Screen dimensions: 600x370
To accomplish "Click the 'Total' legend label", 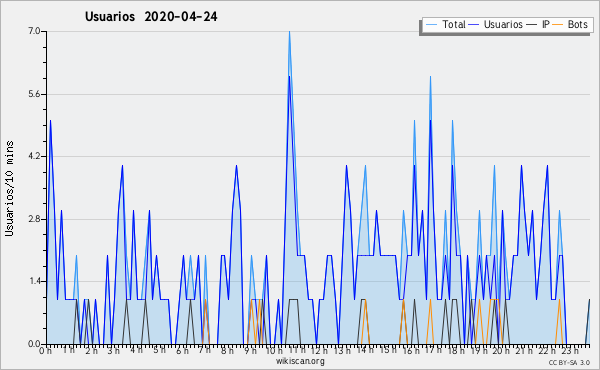I will coord(454,24).
